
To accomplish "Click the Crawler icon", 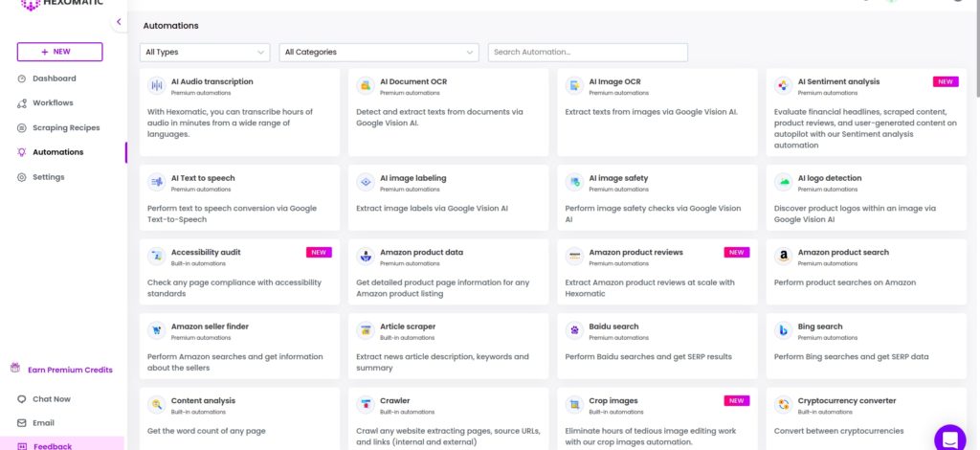I will (x=365, y=405).
